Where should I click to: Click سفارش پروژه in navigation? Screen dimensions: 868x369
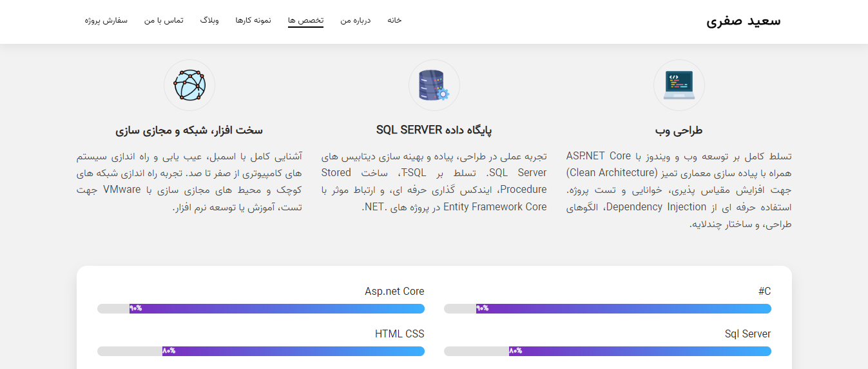tap(106, 21)
